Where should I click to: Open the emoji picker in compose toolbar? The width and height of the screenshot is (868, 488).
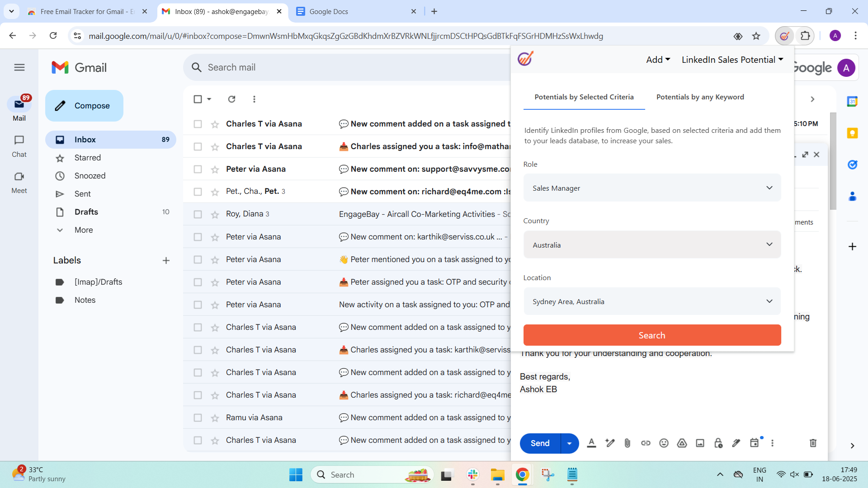pos(664,443)
